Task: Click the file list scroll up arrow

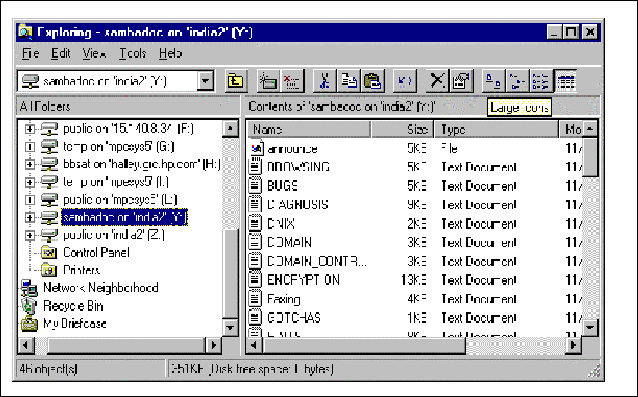Action: 590,129
